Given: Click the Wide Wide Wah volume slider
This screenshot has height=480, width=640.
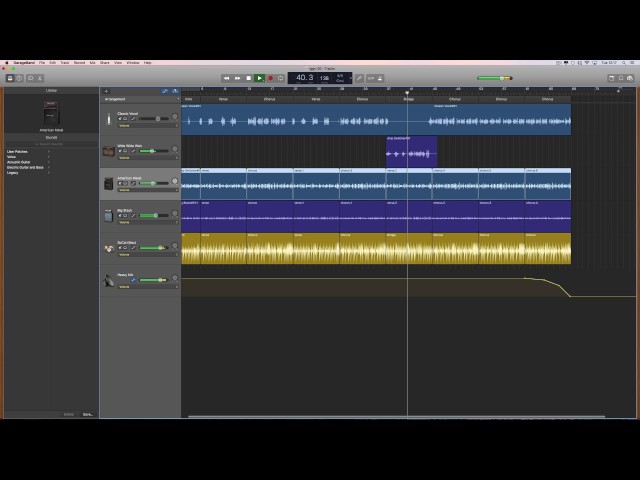Looking at the screenshot, I should pos(154,151).
